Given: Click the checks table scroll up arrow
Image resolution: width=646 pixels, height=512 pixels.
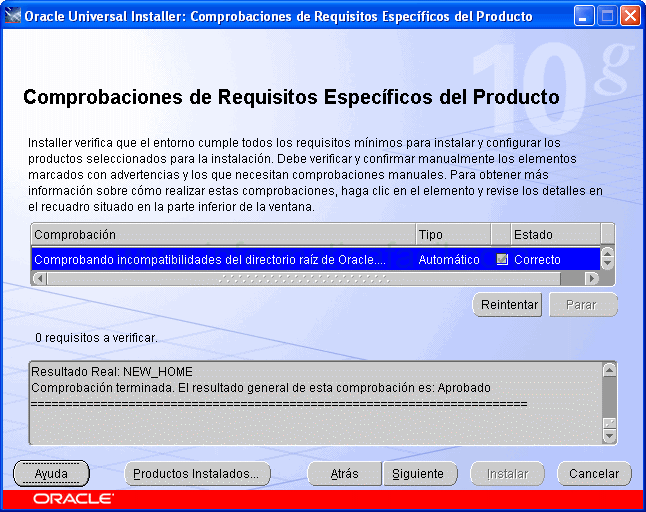Looking at the screenshot, I should [608, 253].
